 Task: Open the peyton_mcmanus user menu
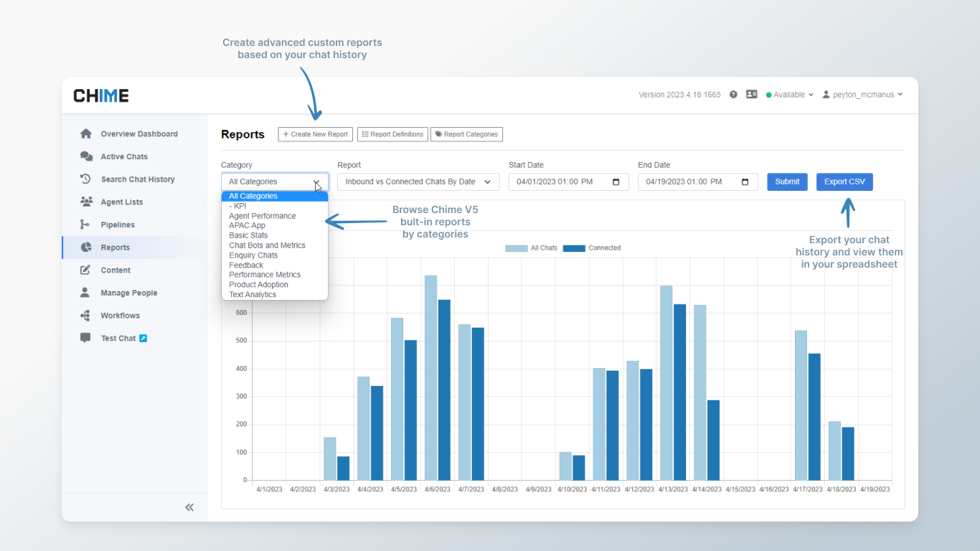pos(862,95)
